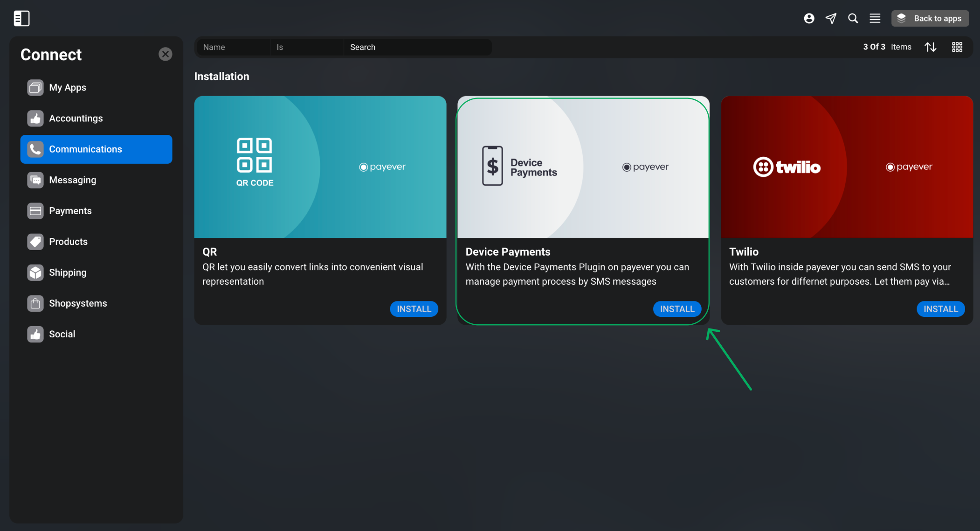Open My Apps section

[96, 88]
